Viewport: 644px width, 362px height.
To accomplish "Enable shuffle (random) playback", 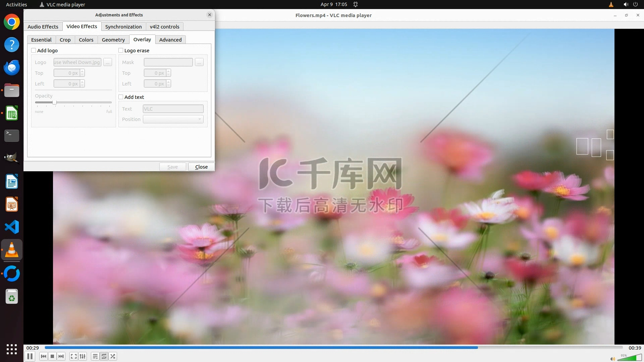I will (113, 356).
